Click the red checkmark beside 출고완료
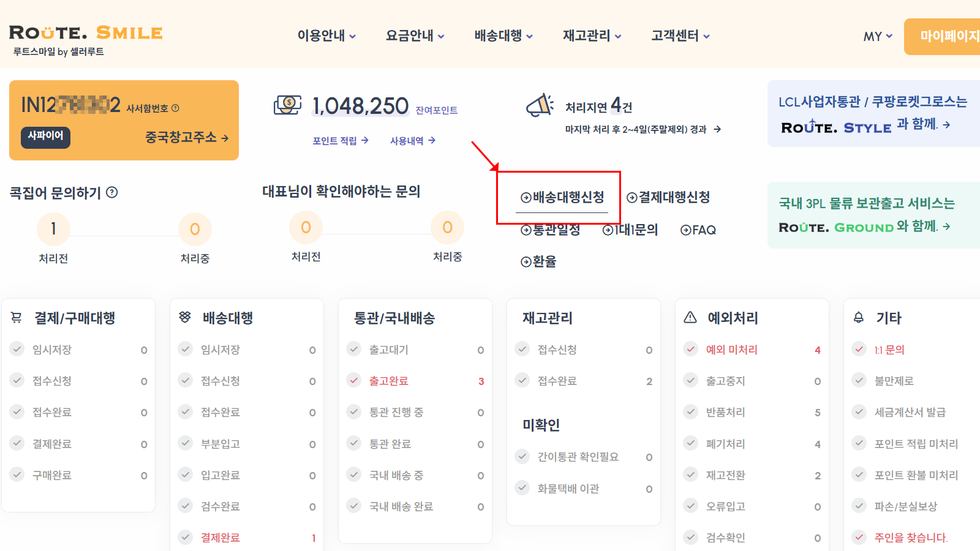Screen dimensions: 980x551 (354, 380)
